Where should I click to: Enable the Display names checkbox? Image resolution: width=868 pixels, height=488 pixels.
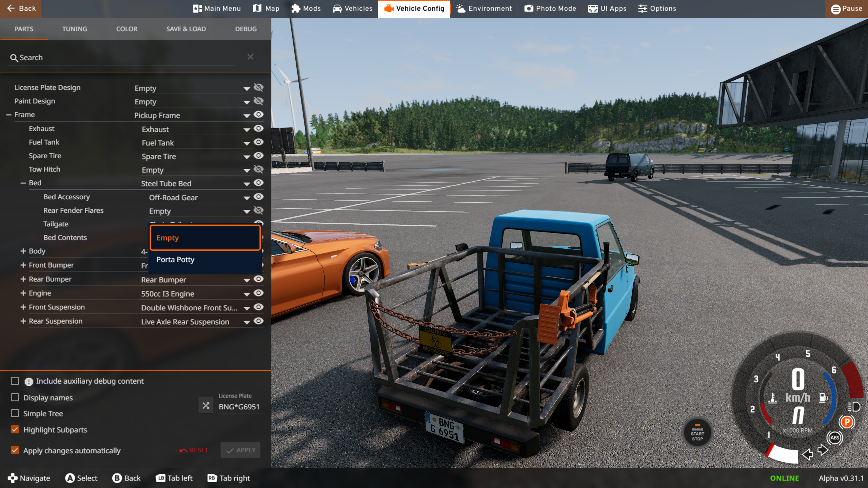15,397
